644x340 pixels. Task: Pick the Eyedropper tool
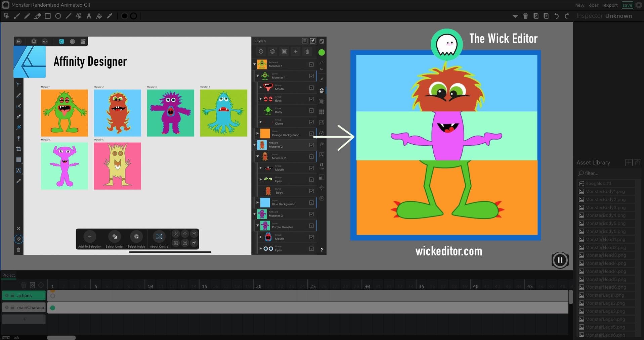tap(110, 16)
